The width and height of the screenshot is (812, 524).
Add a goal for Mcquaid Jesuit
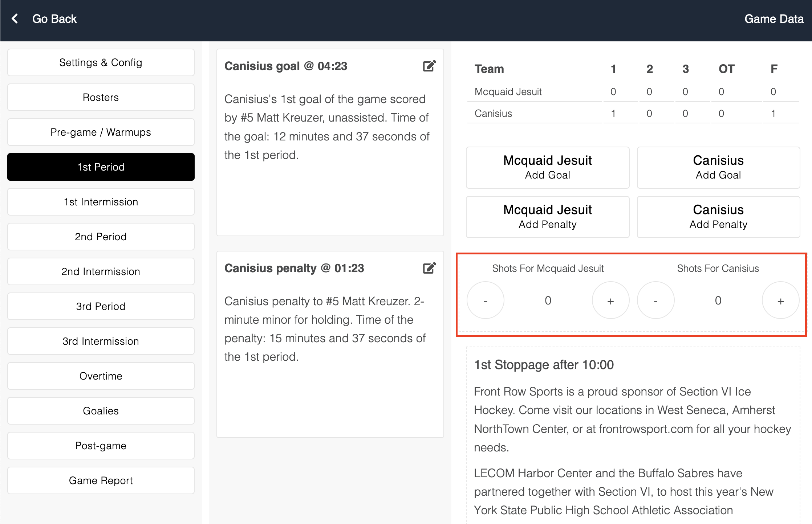(547, 167)
